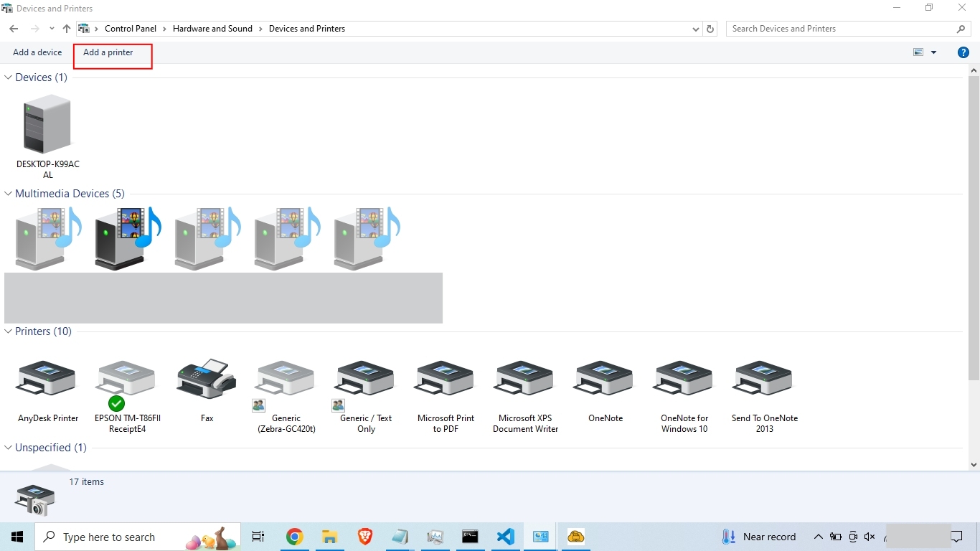Open Help with the blue question mark
This screenshot has width=980, height=551.
(963, 52)
